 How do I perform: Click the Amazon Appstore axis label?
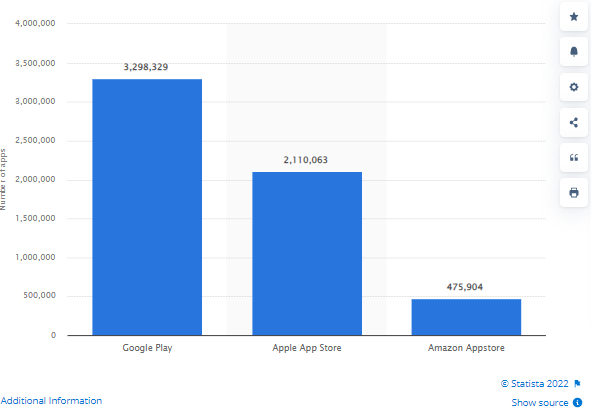coord(466,348)
